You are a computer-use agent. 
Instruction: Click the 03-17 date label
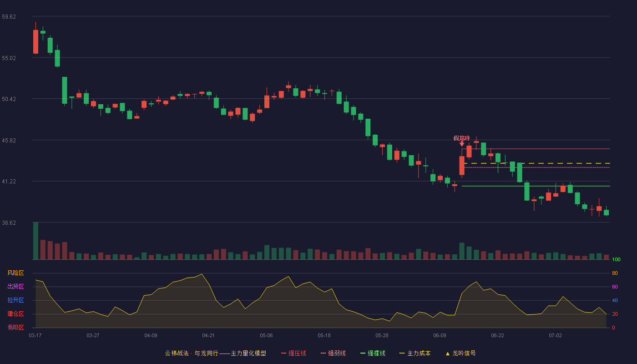click(35, 335)
